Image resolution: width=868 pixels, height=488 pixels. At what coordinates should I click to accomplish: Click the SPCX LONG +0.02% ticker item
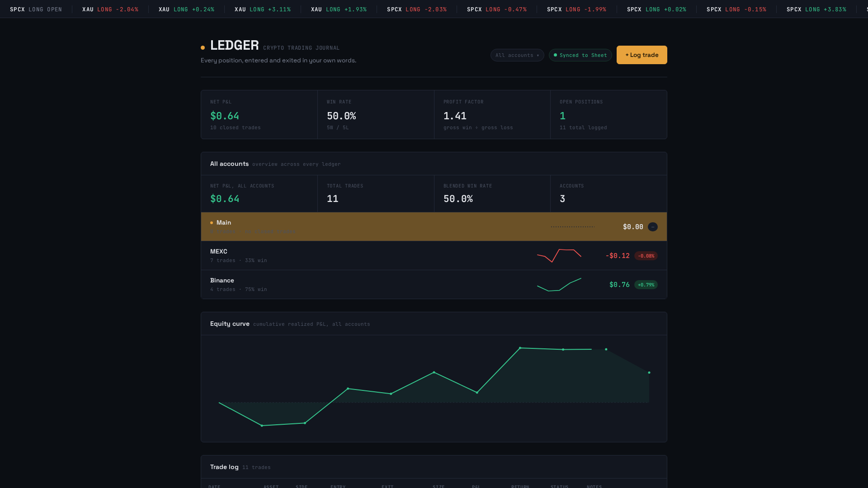click(x=656, y=9)
